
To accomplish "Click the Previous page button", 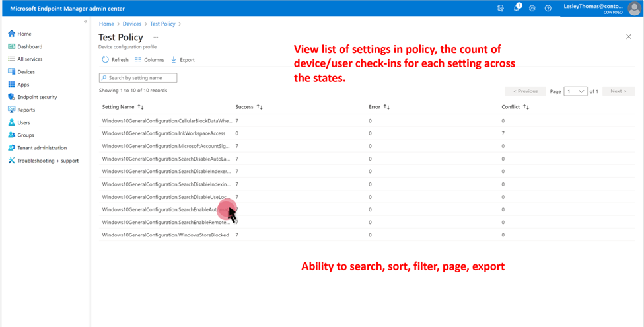I will coord(525,91).
